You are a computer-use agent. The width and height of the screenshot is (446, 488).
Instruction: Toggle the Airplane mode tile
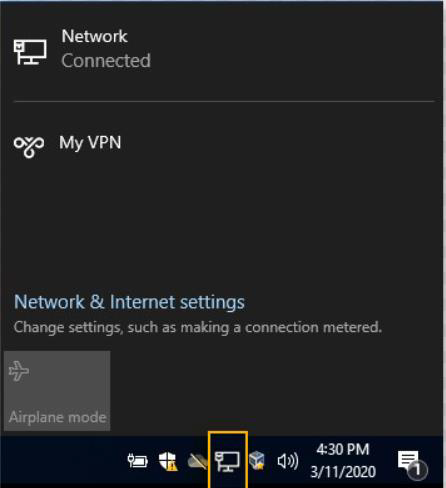(57, 390)
